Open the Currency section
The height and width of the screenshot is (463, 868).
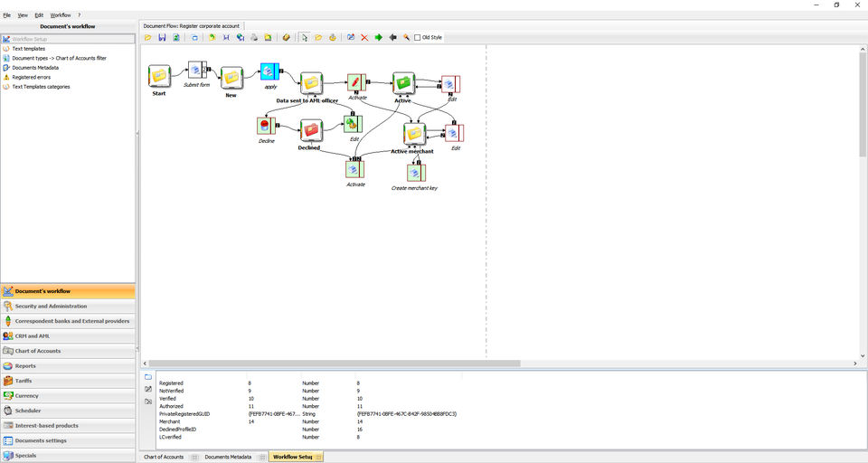point(68,395)
